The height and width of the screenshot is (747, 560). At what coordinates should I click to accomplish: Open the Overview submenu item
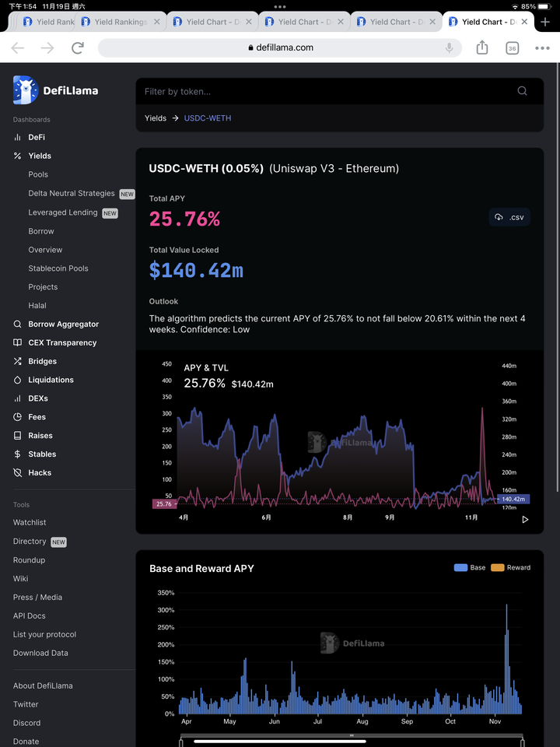tap(45, 250)
